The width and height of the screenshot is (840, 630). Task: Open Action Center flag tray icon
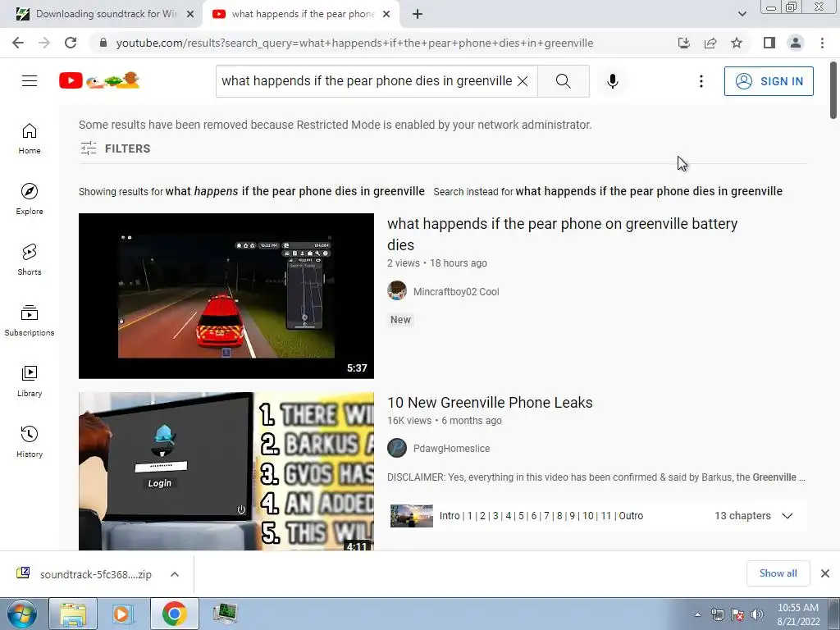coord(737,614)
